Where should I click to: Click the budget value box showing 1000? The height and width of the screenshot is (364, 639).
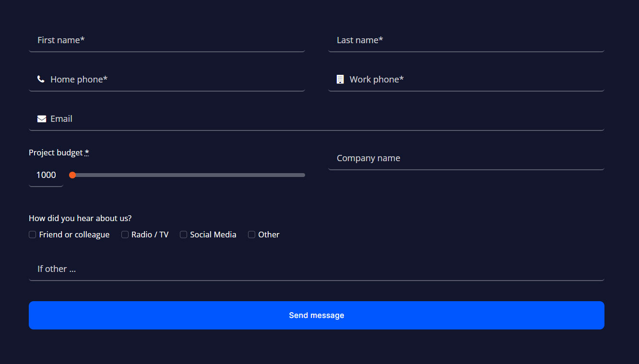[x=46, y=175]
